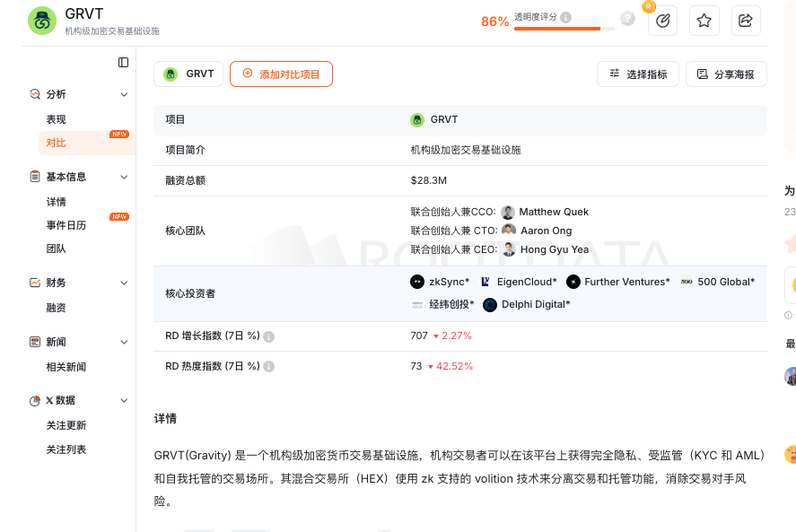Click the transparency score info icon
Image resolution: width=796 pixels, height=532 pixels.
coord(565,17)
